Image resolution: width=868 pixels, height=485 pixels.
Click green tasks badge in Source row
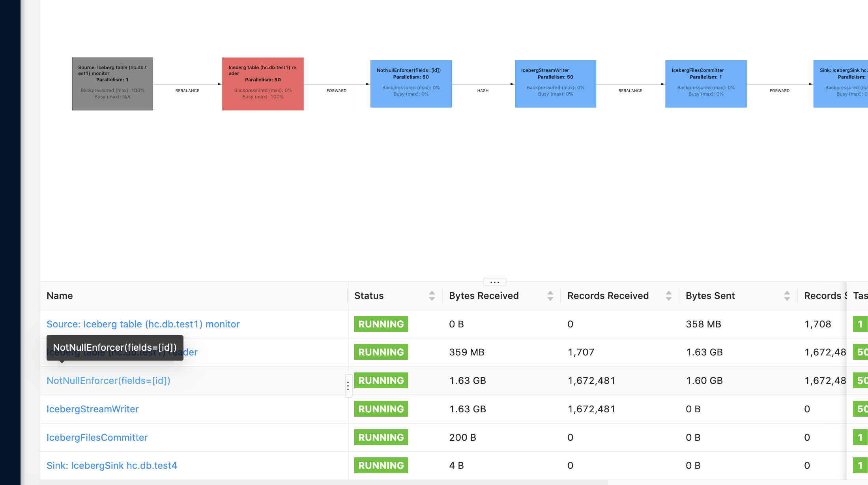point(860,324)
